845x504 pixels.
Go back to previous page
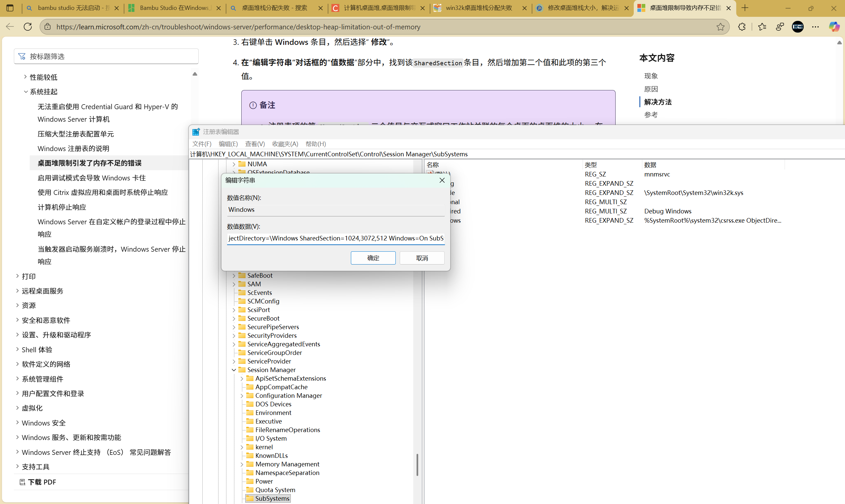point(10,26)
